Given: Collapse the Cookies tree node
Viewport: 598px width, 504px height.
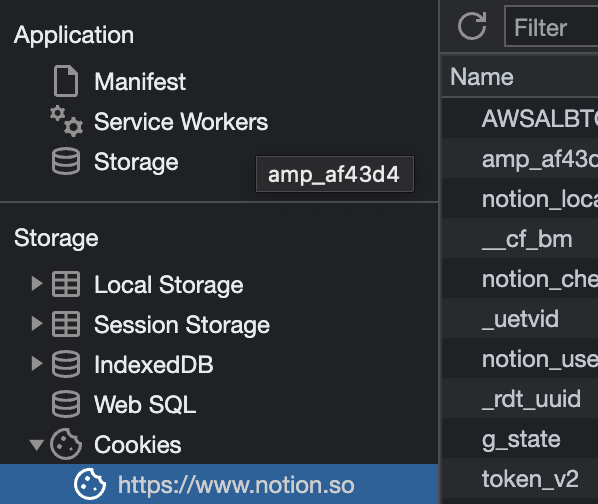Looking at the screenshot, I should coord(37,445).
